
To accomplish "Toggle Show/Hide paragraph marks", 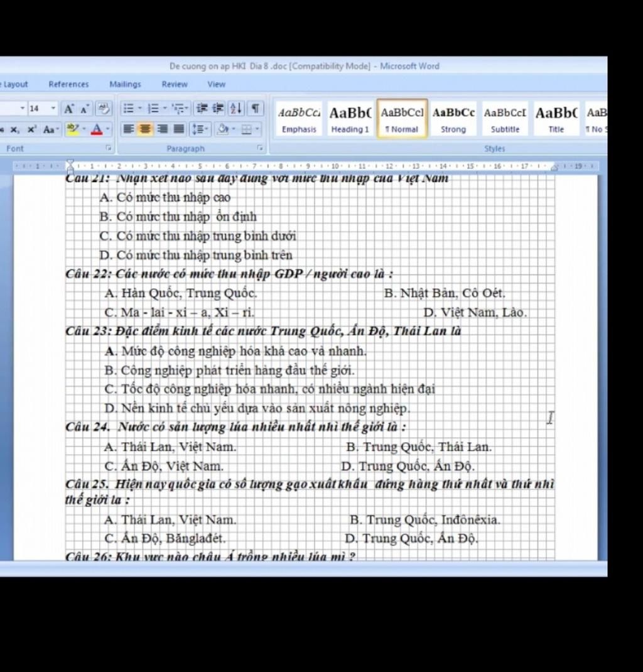I will point(256,109).
